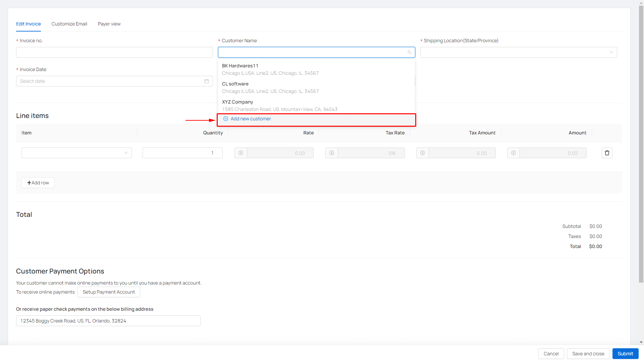Image resolution: width=644 pixels, height=362 pixels.
Task: Expand the Shipping Location state dropdown
Action: (x=518, y=52)
